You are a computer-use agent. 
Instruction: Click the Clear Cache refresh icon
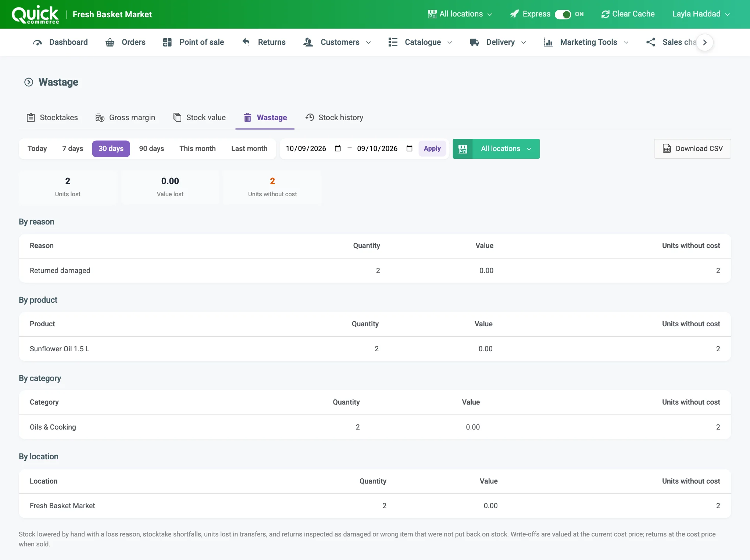click(x=605, y=14)
